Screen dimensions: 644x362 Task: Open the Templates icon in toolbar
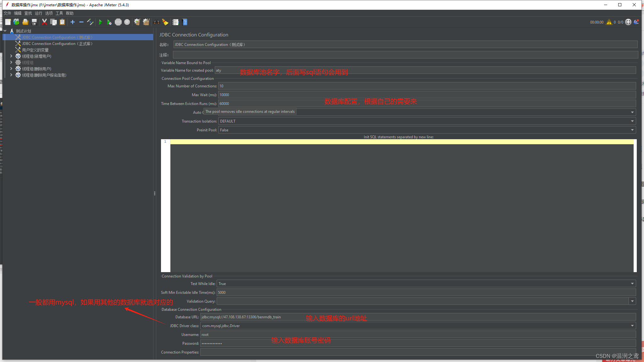click(x=16, y=22)
